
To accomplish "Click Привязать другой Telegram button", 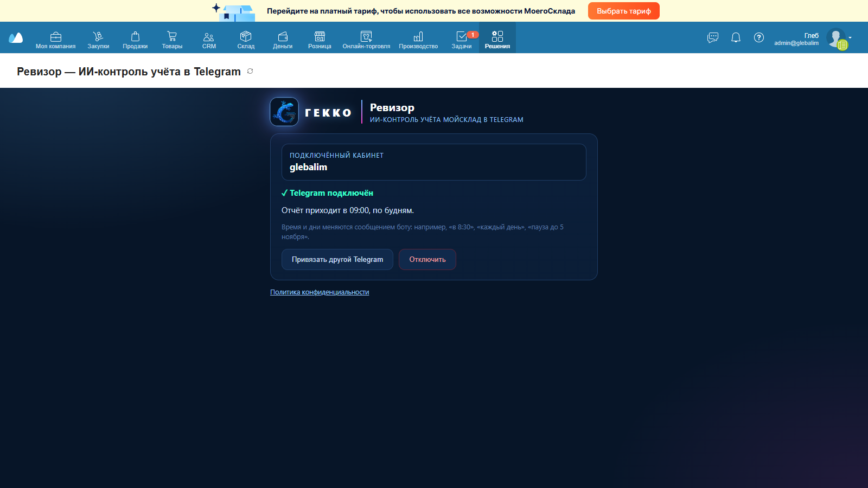I will click(337, 259).
